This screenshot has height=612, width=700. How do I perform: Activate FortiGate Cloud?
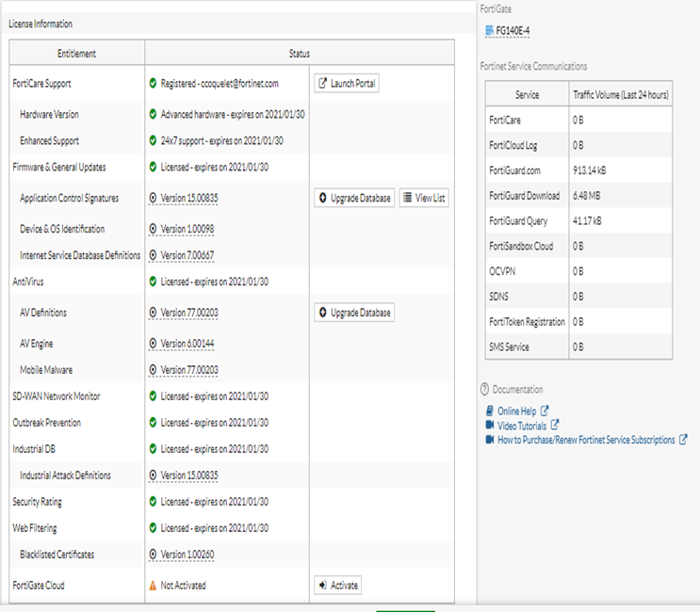[x=337, y=586]
